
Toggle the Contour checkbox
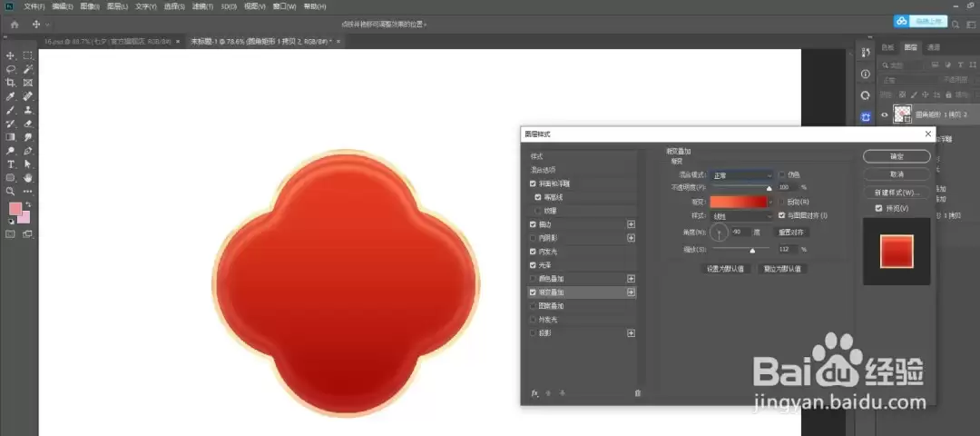point(538,197)
